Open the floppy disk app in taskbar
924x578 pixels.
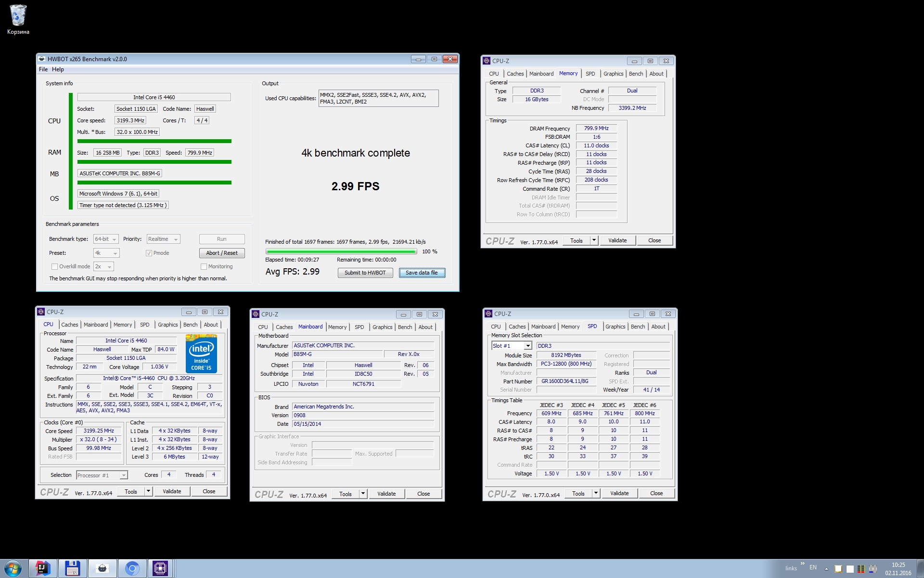click(x=73, y=569)
